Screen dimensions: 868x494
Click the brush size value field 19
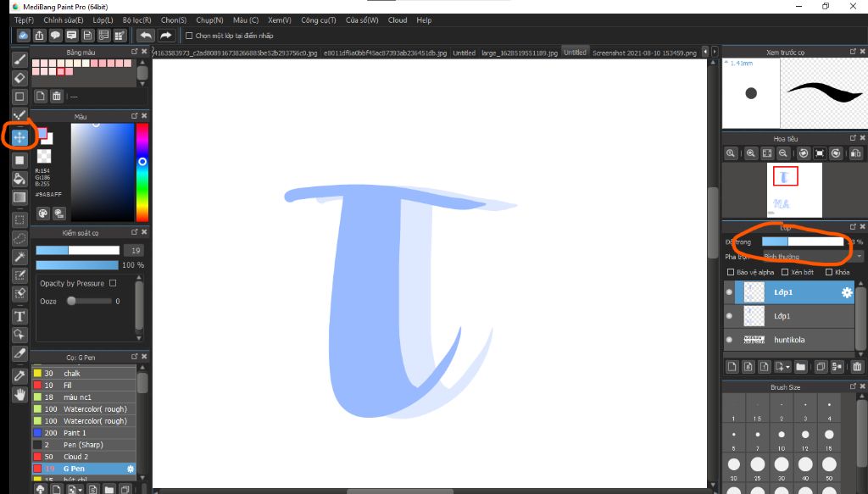[x=136, y=250]
